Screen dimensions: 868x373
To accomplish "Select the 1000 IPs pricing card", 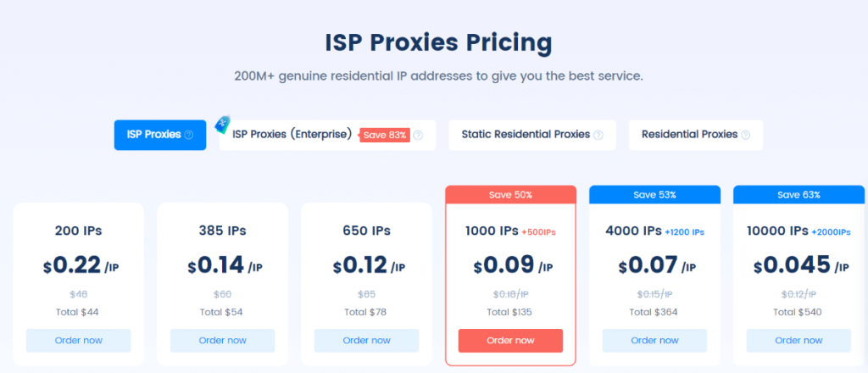I will pyautogui.click(x=510, y=271).
